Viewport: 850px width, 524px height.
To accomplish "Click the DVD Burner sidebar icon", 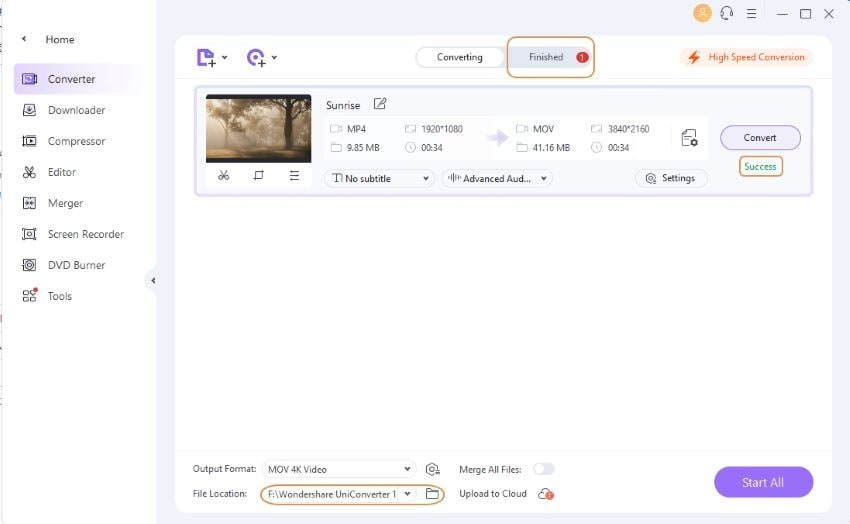I will click(x=29, y=266).
